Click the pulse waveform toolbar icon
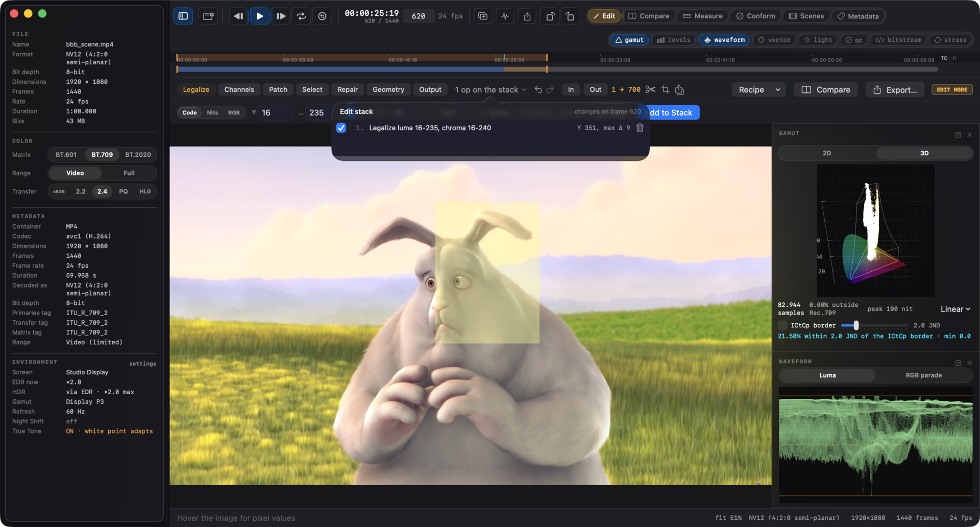Image resolution: width=980 pixels, height=527 pixels. click(x=505, y=16)
